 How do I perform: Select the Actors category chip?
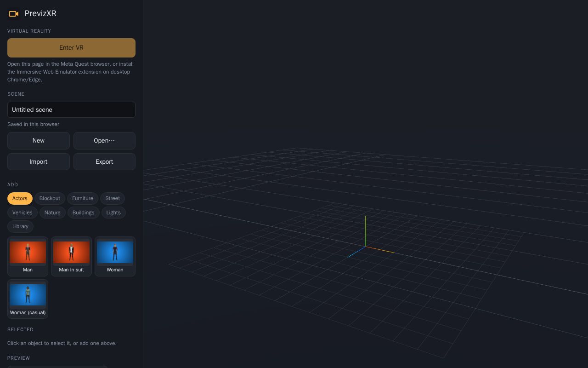point(20,198)
